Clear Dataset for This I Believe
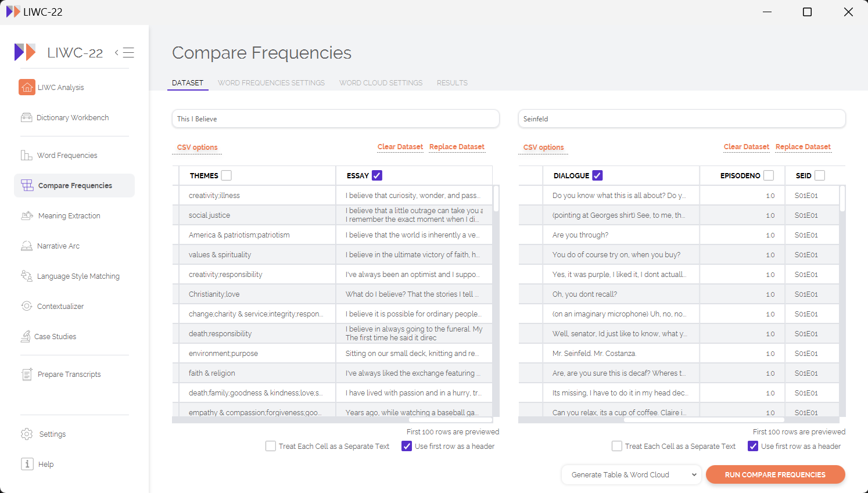The image size is (868, 493). click(400, 147)
